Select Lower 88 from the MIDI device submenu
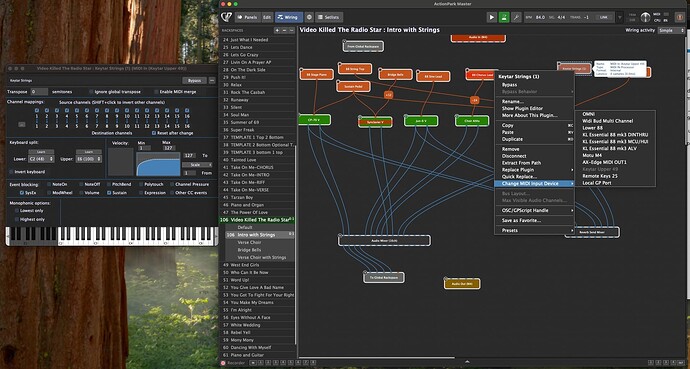690x369 pixels. pyautogui.click(x=592, y=128)
